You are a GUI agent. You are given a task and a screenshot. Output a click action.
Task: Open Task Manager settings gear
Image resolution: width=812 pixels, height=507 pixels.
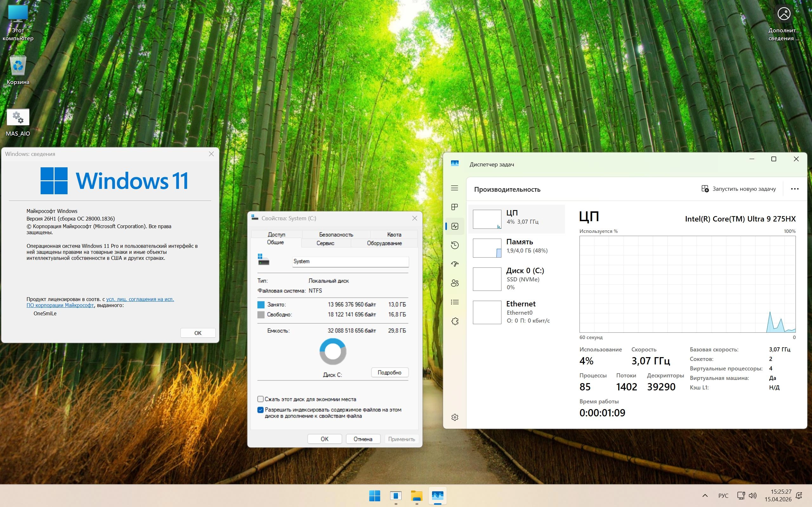point(454,417)
